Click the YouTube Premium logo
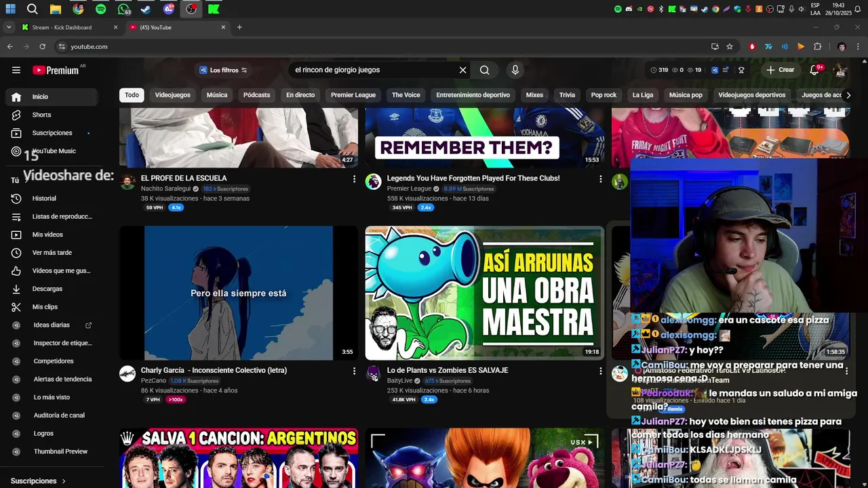This screenshot has height=488, width=868. (56, 70)
